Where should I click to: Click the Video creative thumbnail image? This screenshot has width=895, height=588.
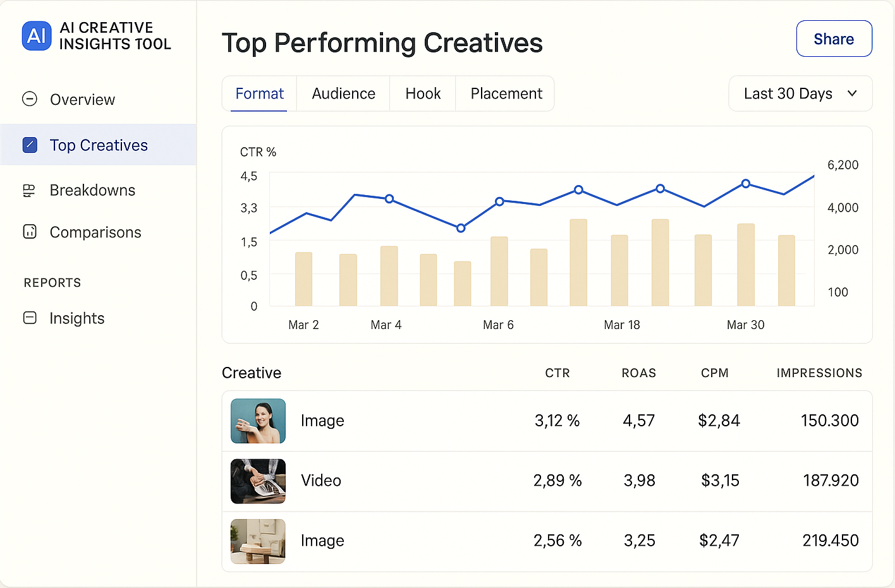click(x=258, y=481)
